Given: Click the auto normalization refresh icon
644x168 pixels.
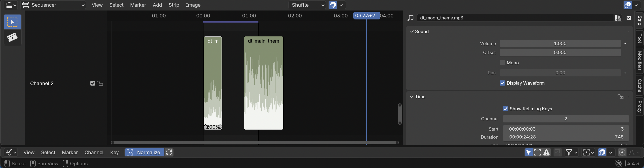Looking at the screenshot, I should 169,152.
